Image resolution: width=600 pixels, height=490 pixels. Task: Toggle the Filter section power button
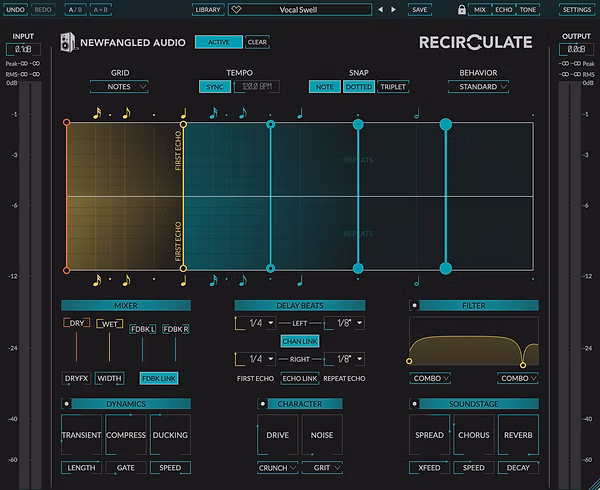tap(414, 305)
